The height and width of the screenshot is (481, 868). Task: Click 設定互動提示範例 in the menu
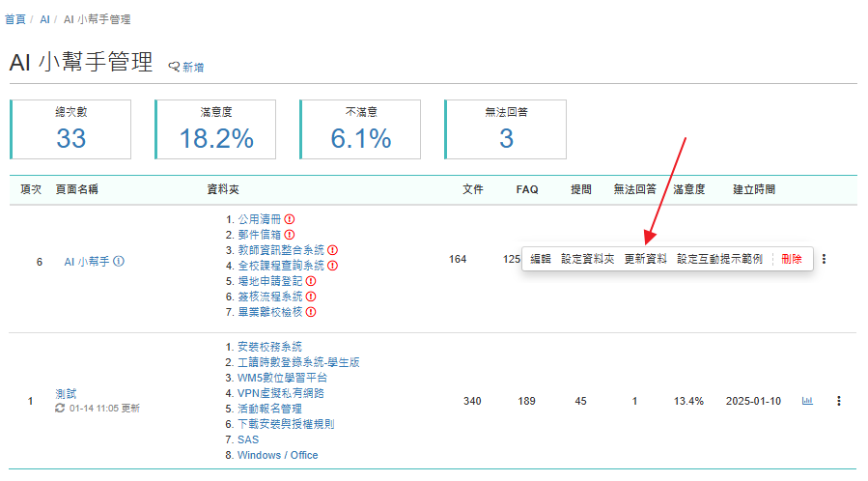[719, 259]
